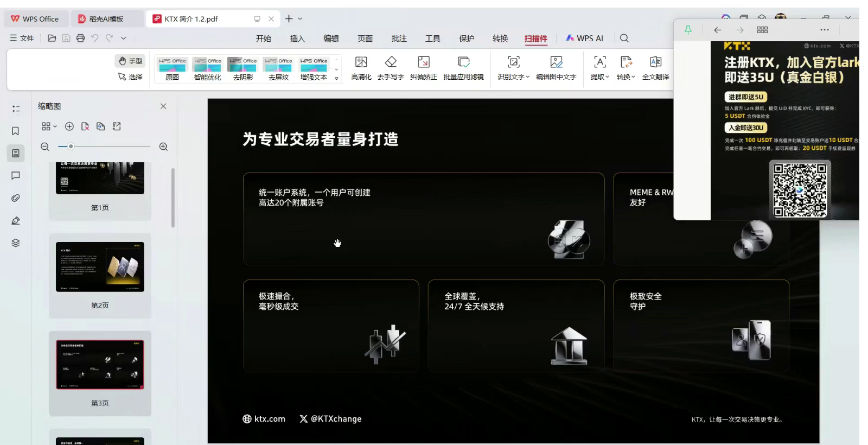
Task: Click the search magnifier icon
Action: tap(624, 38)
